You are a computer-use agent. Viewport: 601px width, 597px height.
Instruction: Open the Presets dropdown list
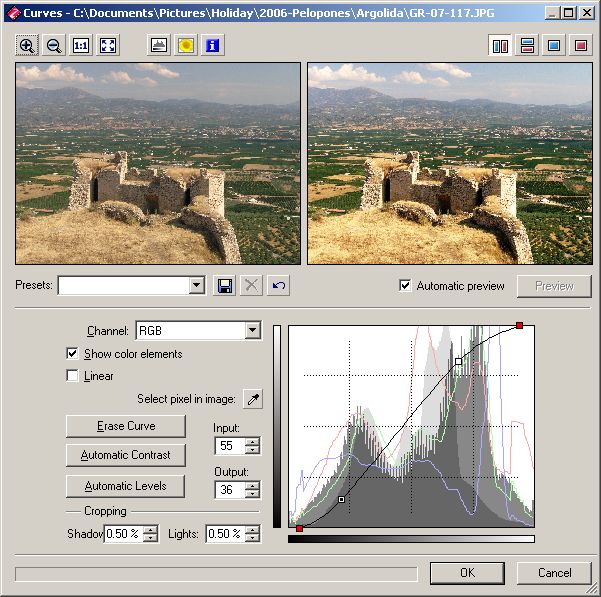click(x=196, y=286)
